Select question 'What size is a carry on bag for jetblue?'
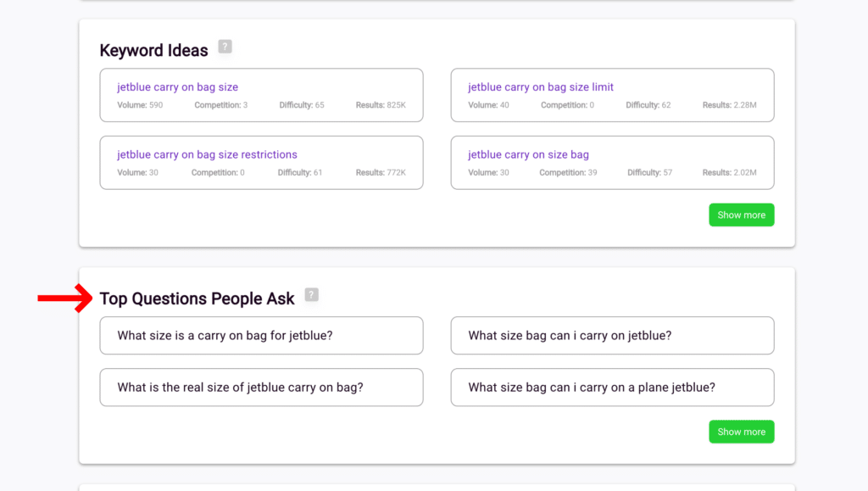 click(261, 336)
